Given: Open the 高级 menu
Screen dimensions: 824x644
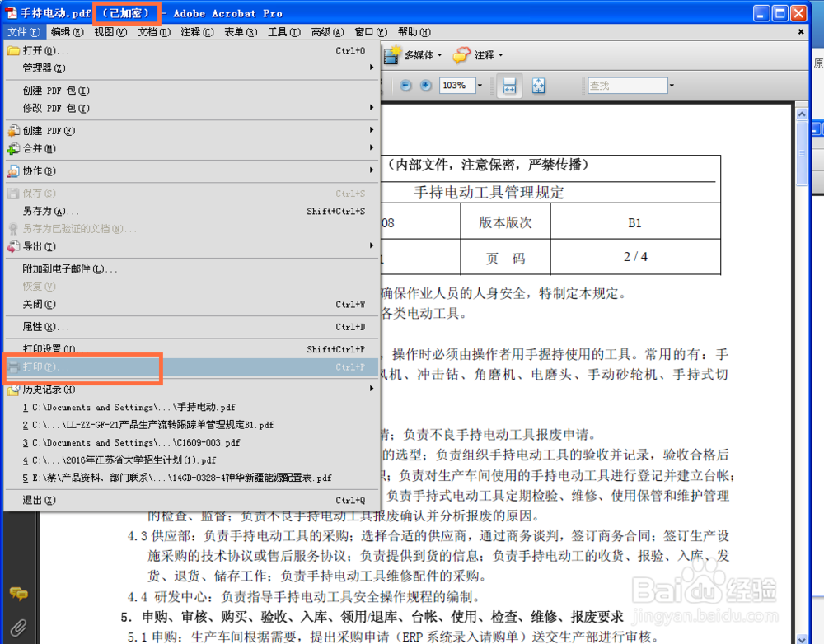Looking at the screenshot, I should pyautogui.click(x=326, y=32).
